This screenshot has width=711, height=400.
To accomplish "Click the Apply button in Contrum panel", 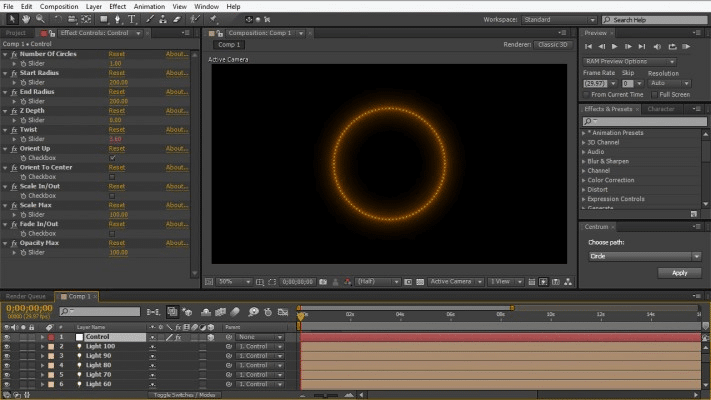I will tap(679, 272).
